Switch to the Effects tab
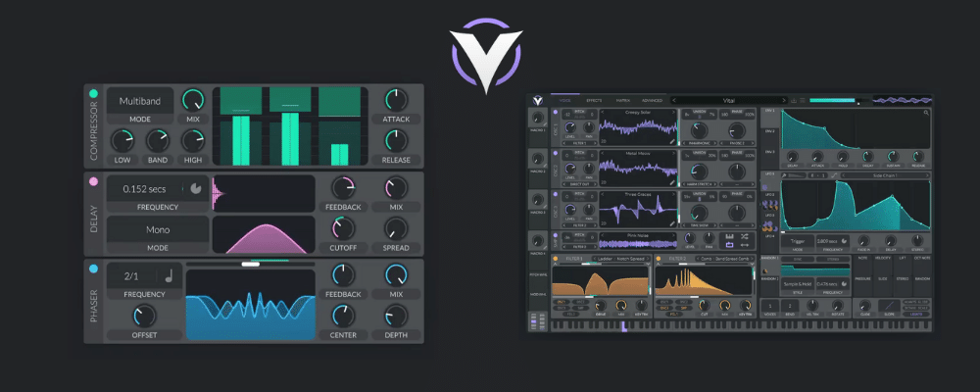Image resolution: width=980 pixels, height=392 pixels. [x=594, y=100]
